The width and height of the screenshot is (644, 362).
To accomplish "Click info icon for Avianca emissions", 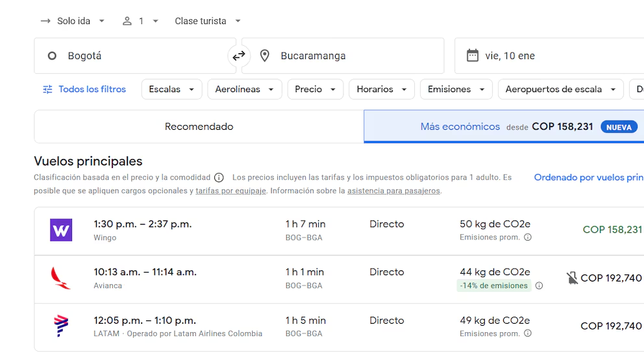I will [x=539, y=285].
